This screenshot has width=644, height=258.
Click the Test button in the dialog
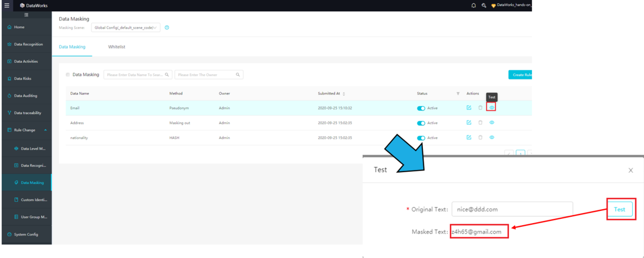pos(619,209)
